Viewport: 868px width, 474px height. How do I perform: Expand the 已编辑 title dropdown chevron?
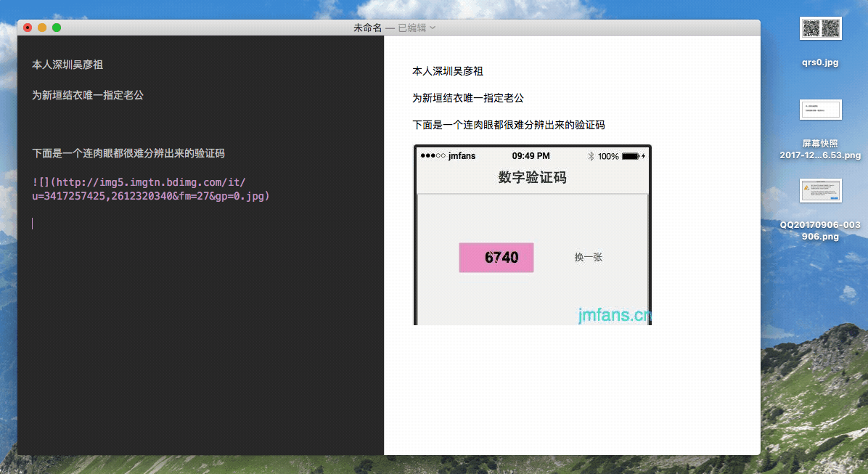433,28
